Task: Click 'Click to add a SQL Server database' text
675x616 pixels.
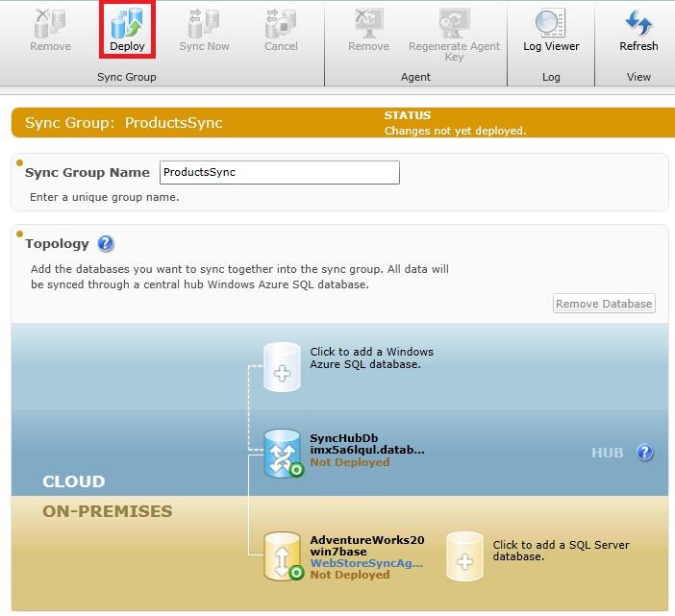Action: pos(561,551)
